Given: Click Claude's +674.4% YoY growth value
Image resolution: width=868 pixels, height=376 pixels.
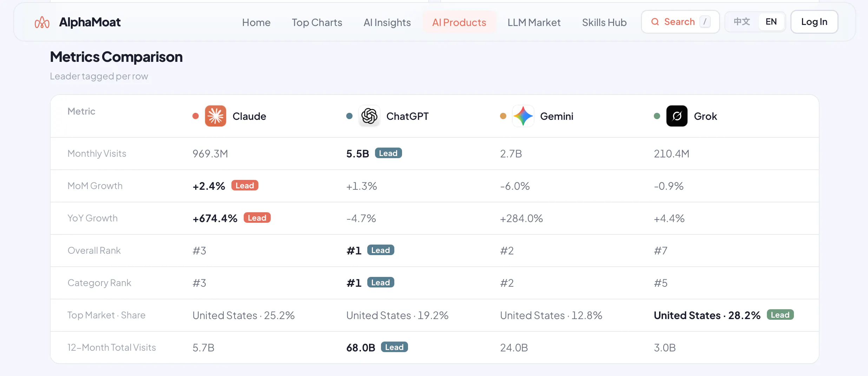Looking at the screenshot, I should pos(215,218).
